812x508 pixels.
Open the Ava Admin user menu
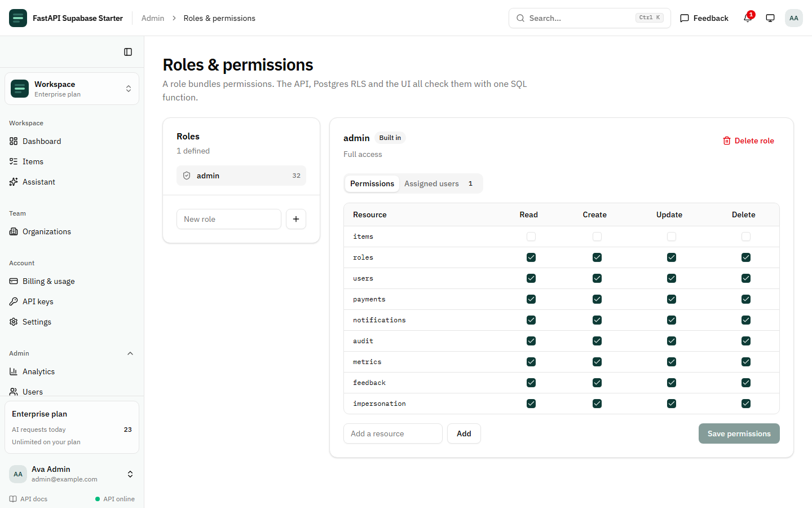[72, 474]
